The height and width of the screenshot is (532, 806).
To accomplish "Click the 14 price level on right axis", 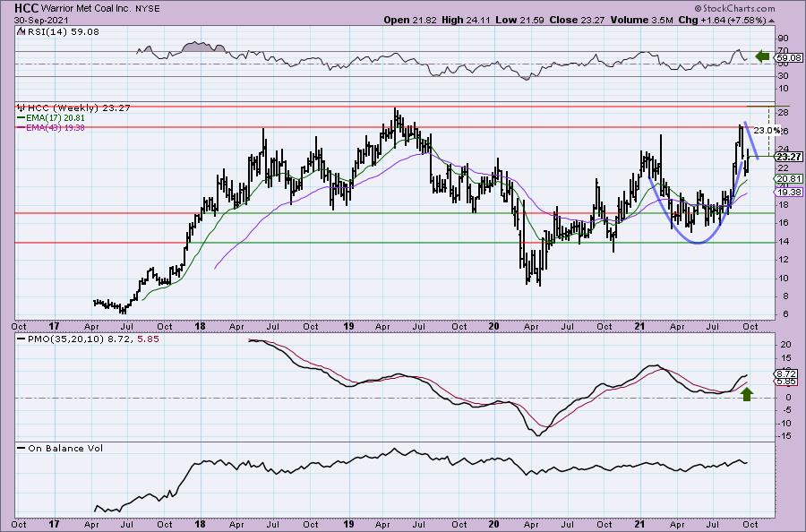I will click(784, 241).
